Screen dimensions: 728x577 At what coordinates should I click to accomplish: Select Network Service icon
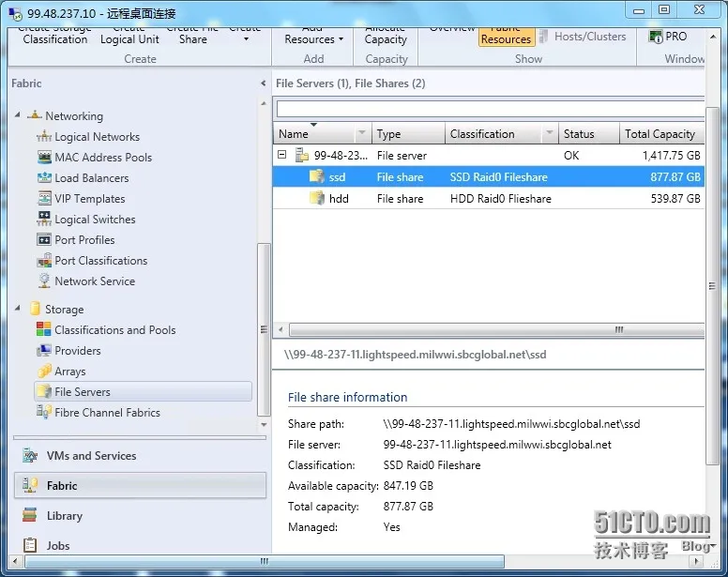[44, 281]
